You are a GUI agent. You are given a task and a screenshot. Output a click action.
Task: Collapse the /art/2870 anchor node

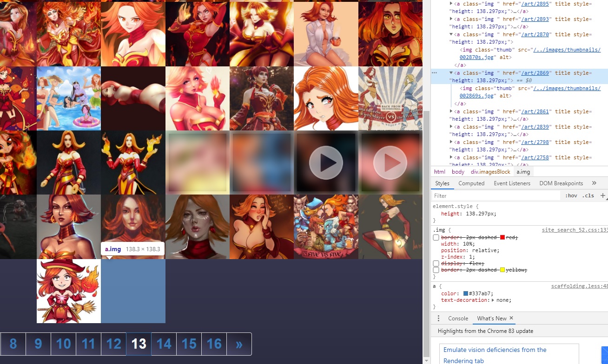point(451,34)
